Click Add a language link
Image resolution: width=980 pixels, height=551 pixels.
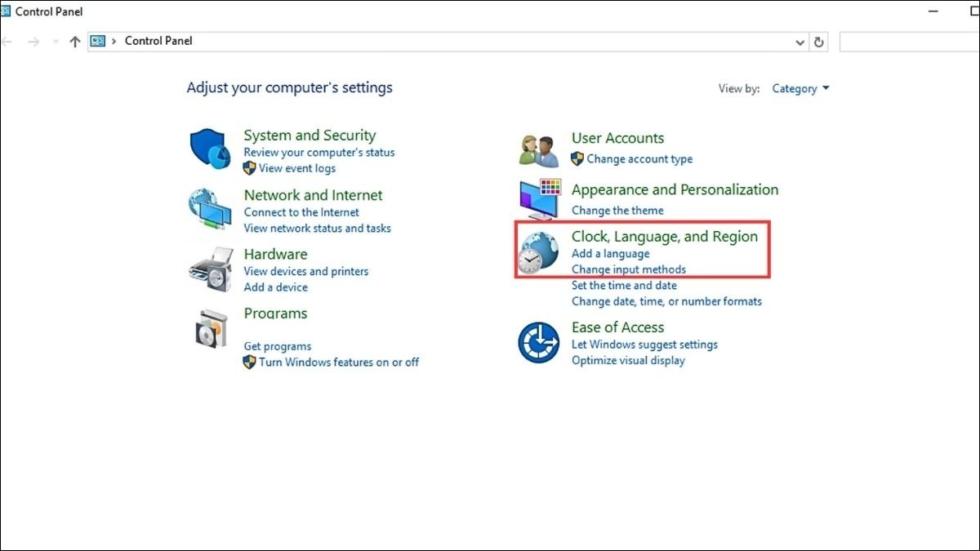pos(611,254)
